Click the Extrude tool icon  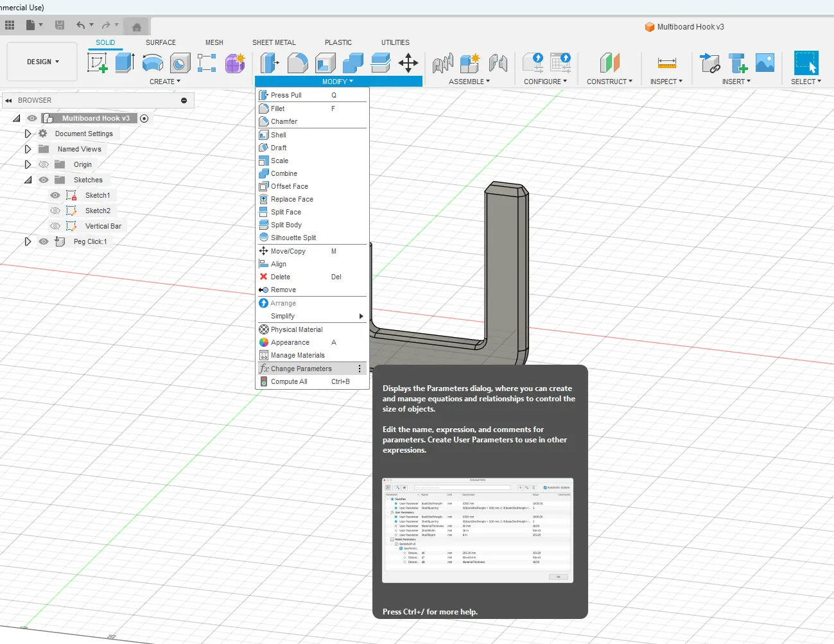125,63
